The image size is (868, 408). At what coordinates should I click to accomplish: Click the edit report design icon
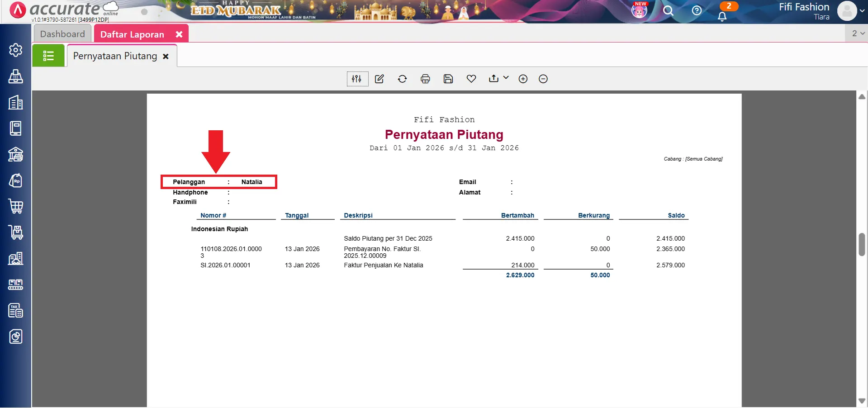coord(379,78)
